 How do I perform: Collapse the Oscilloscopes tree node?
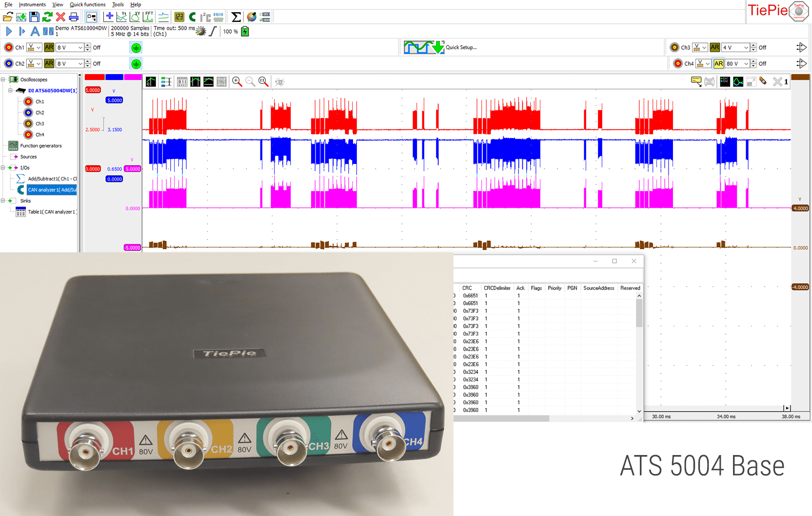pyautogui.click(x=3, y=79)
